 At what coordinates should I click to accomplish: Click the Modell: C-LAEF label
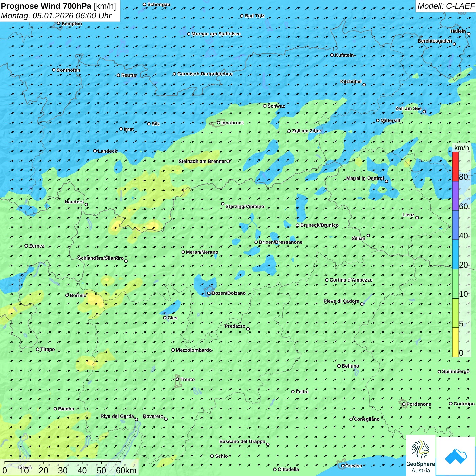click(445, 6)
